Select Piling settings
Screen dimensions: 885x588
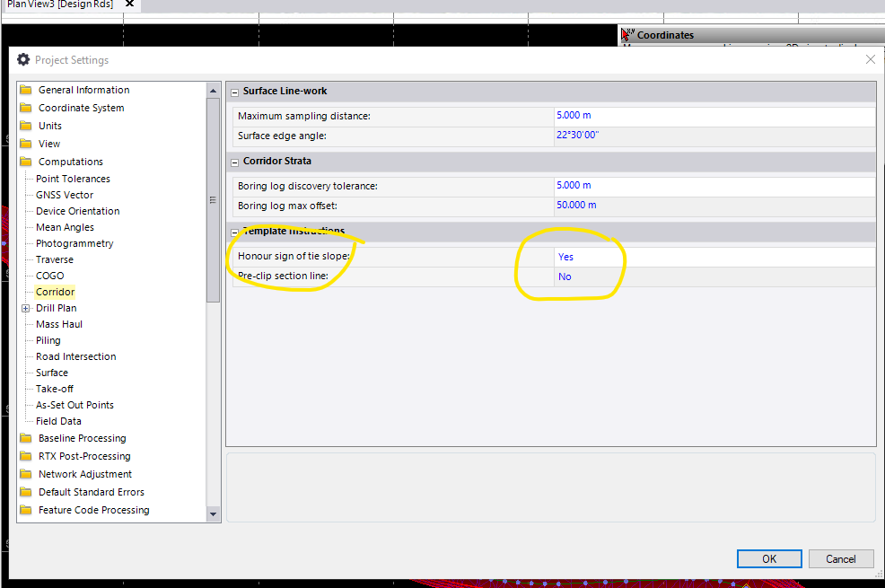point(48,340)
